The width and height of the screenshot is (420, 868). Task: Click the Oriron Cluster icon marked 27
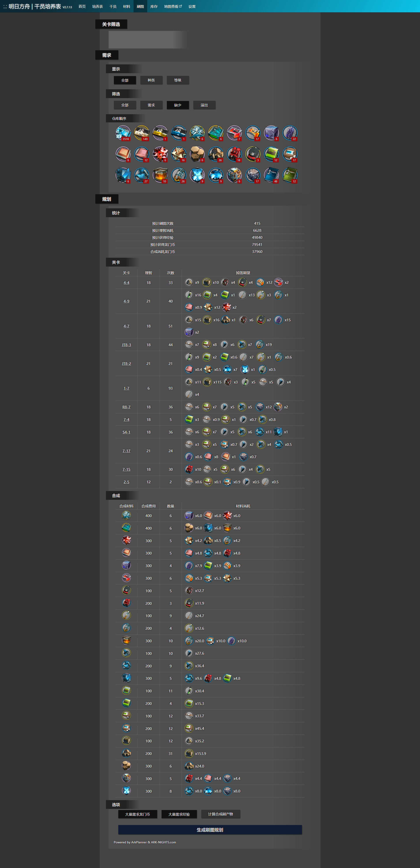click(141, 175)
